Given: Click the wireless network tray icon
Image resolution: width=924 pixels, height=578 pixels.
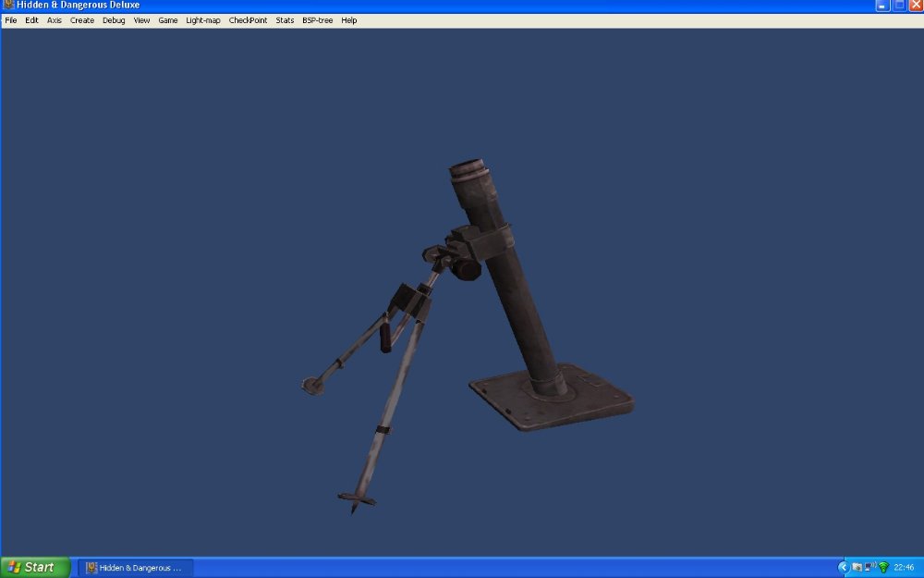Looking at the screenshot, I should (883, 568).
